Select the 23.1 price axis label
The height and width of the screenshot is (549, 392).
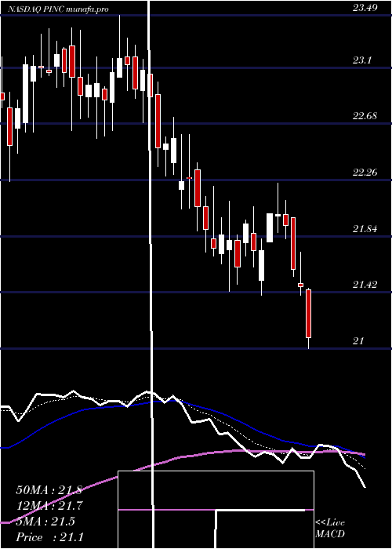coord(361,60)
